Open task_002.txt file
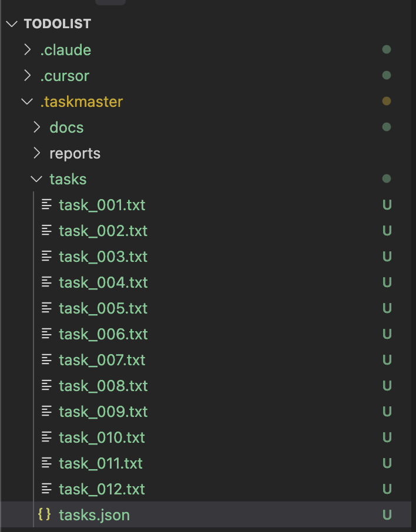416x532 pixels. click(x=103, y=231)
